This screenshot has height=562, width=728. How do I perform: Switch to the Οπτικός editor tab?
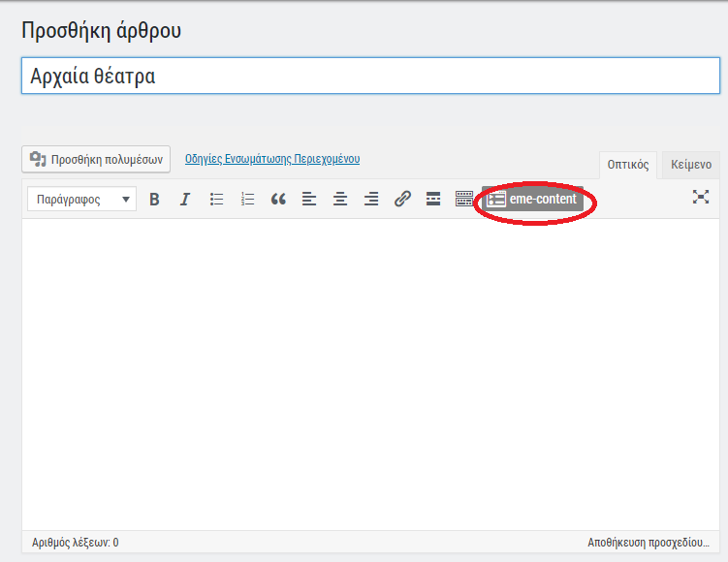[x=628, y=165]
